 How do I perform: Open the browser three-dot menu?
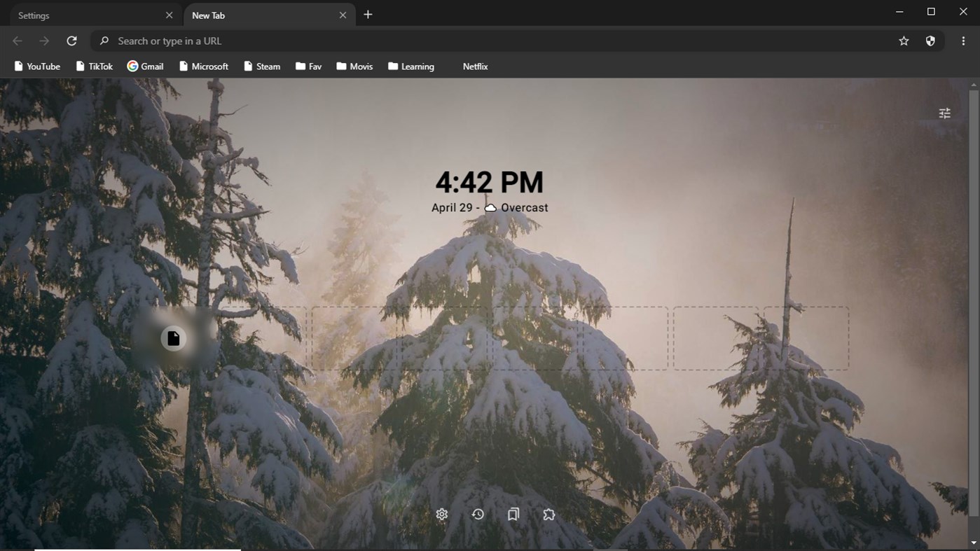pos(963,41)
